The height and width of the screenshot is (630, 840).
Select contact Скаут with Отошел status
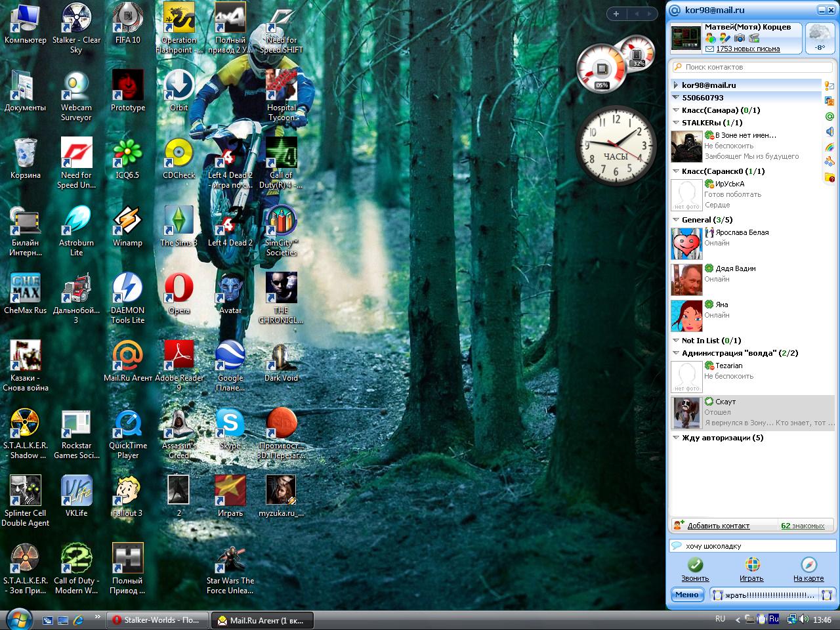752,413
